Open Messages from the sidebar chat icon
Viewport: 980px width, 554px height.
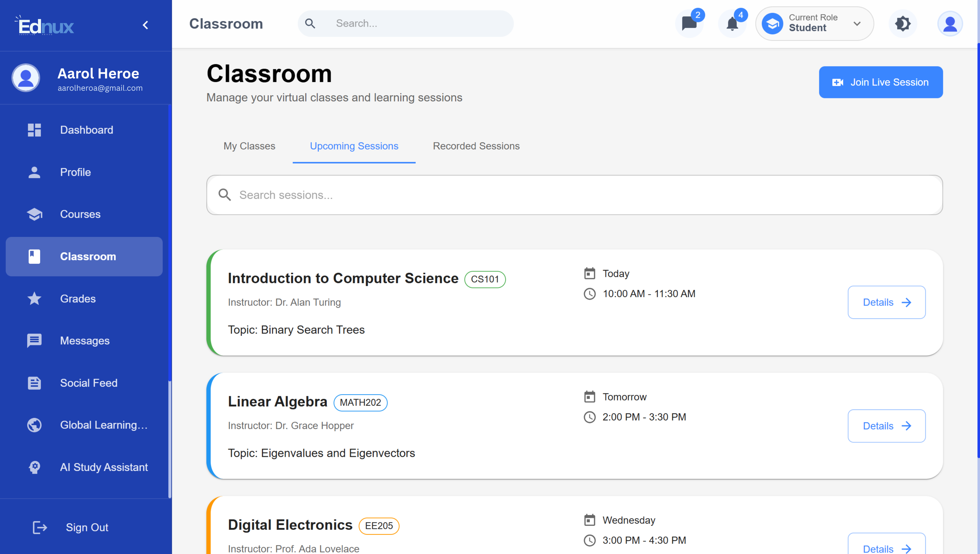click(x=34, y=340)
